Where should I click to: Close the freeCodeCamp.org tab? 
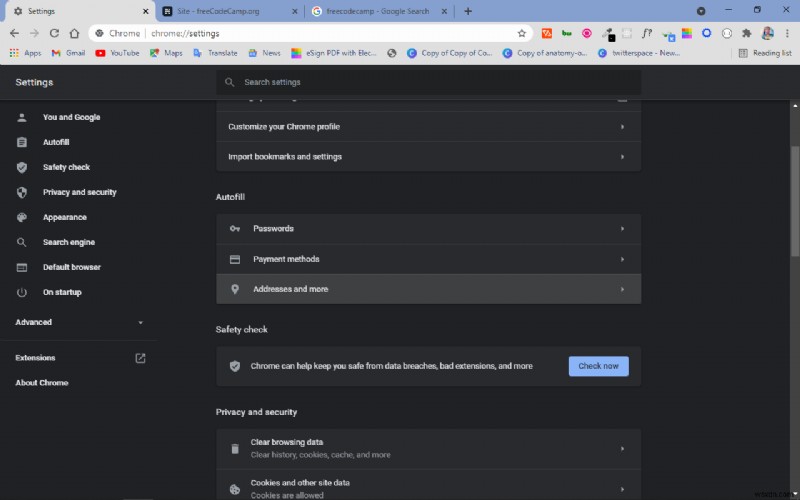[x=294, y=11]
